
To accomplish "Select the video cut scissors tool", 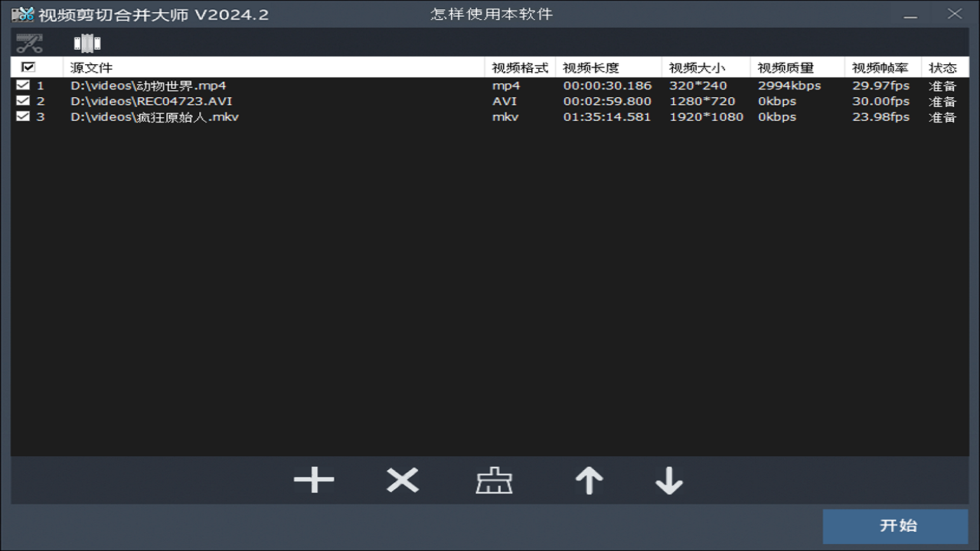I will 29,43.
